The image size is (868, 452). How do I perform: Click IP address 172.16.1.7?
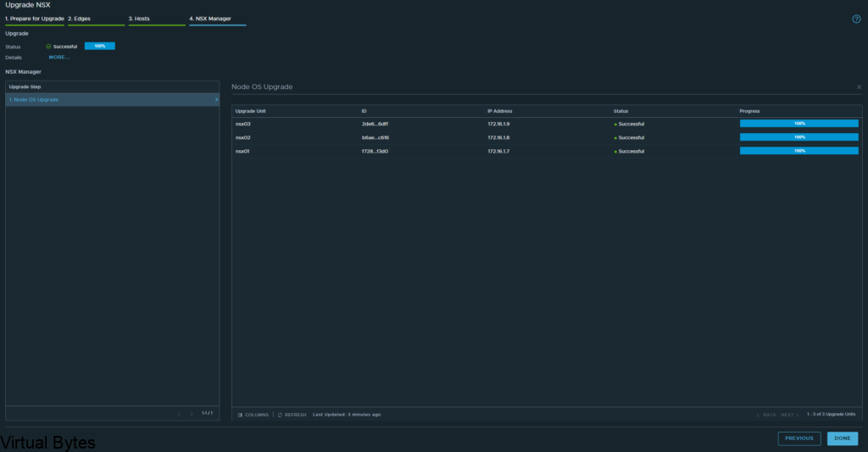(x=498, y=151)
